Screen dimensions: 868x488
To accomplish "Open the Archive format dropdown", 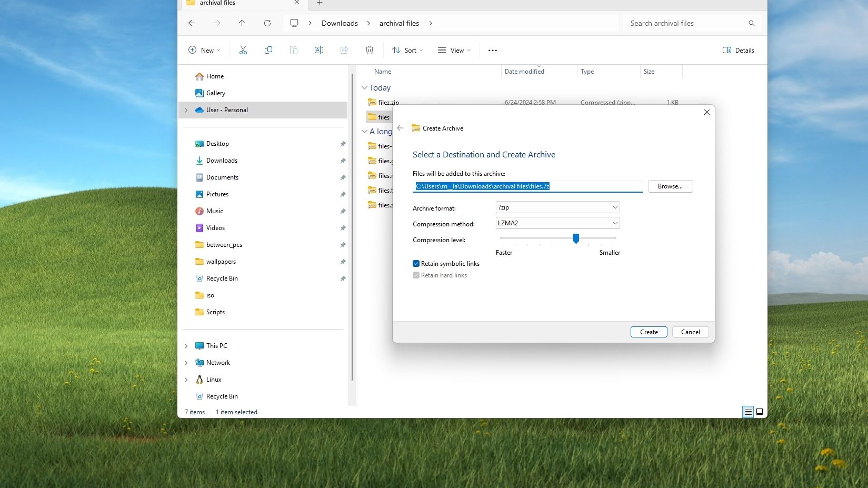I will [557, 207].
